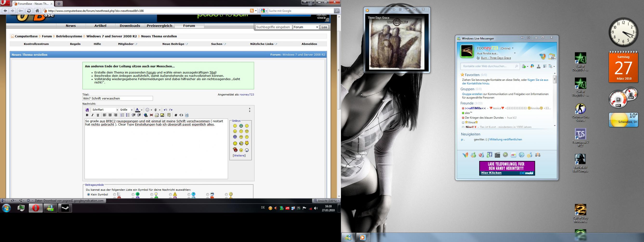
Task: Reload the page in Opera
Action: [x=29, y=11]
